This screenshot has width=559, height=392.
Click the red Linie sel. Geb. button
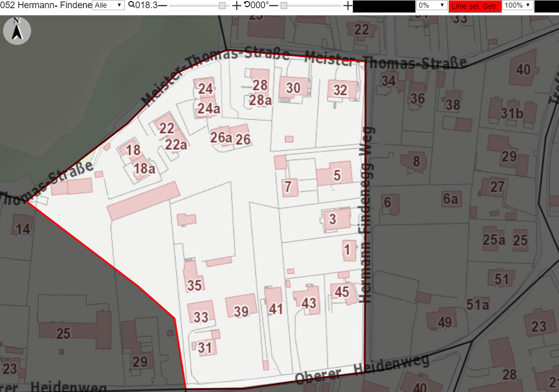(x=475, y=6)
